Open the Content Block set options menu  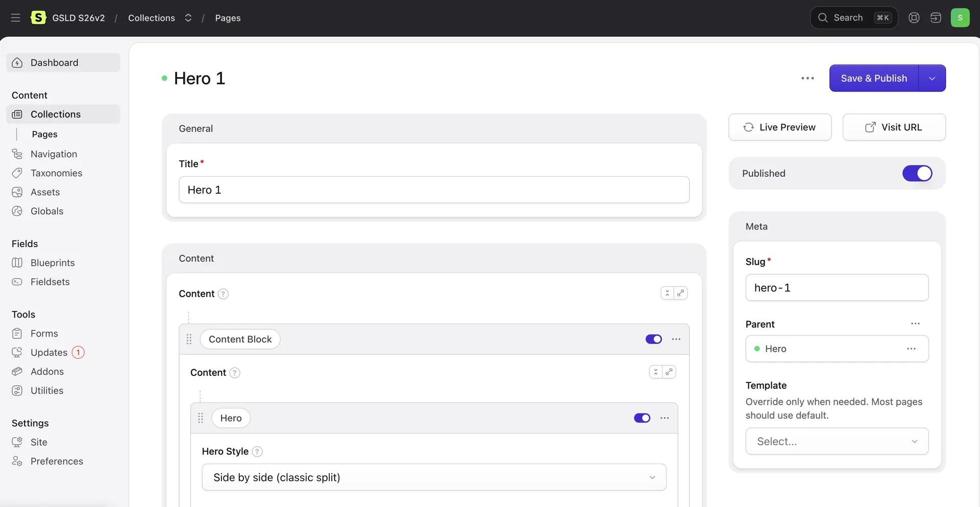click(676, 339)
